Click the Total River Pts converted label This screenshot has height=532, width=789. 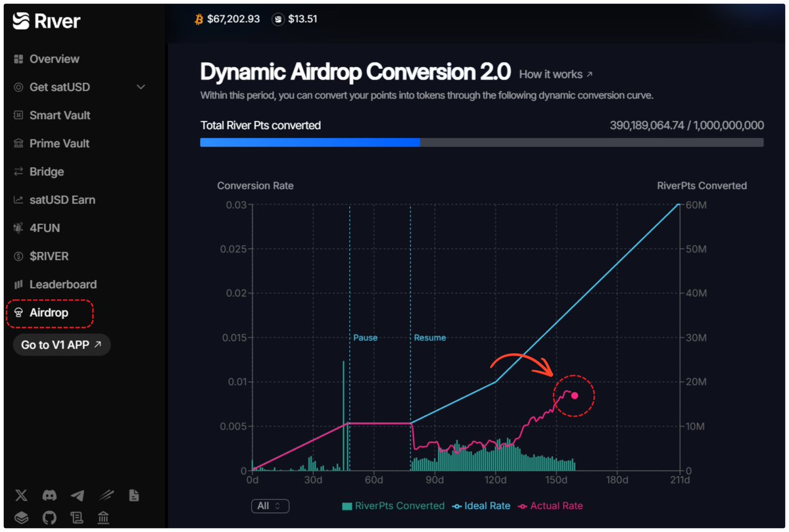point(260,125)
